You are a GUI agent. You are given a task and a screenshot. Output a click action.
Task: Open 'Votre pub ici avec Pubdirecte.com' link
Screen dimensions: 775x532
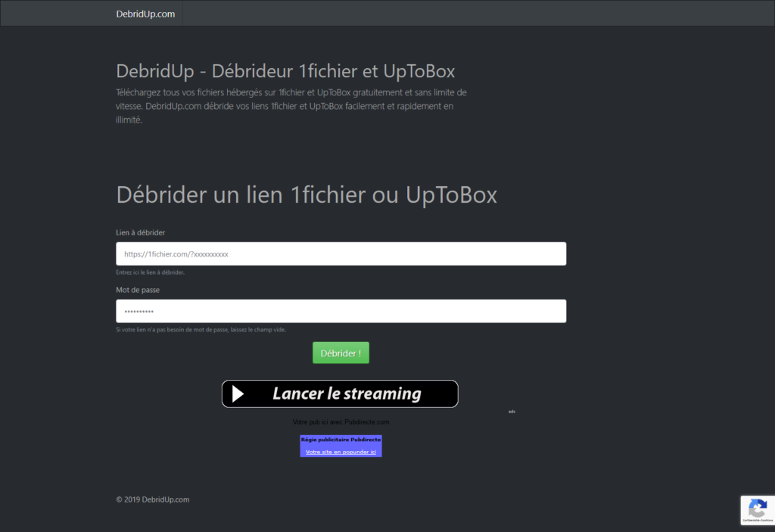click(341, 422)
